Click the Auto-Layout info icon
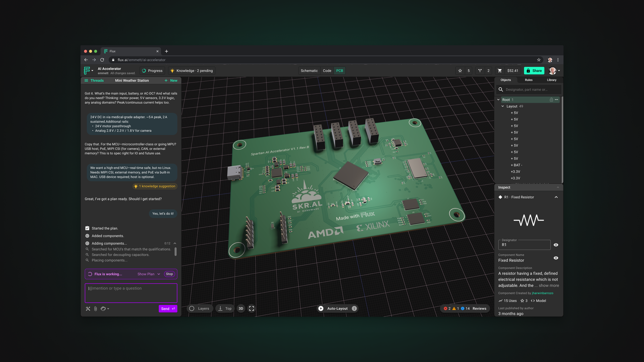 point(354,309)
